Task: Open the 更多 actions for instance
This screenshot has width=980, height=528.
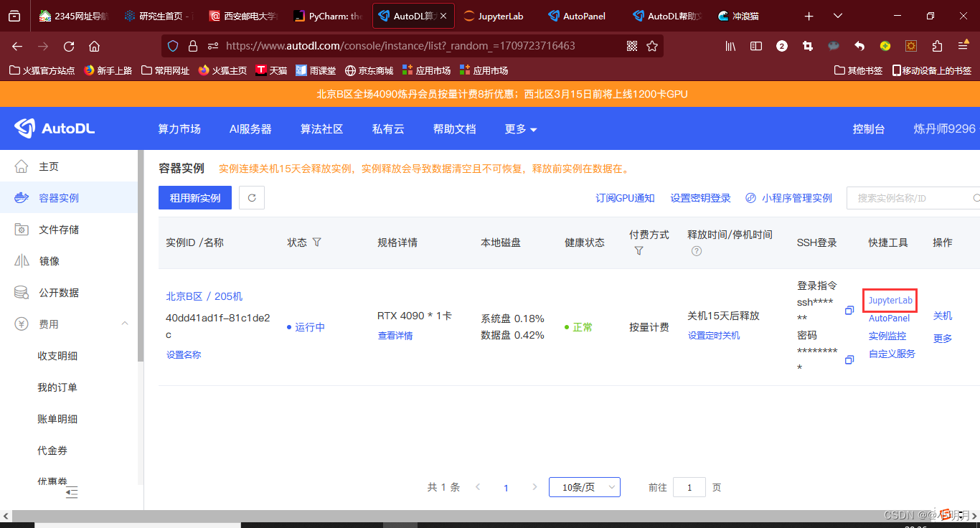Action: pyautogui.click(x=943, y=339)
